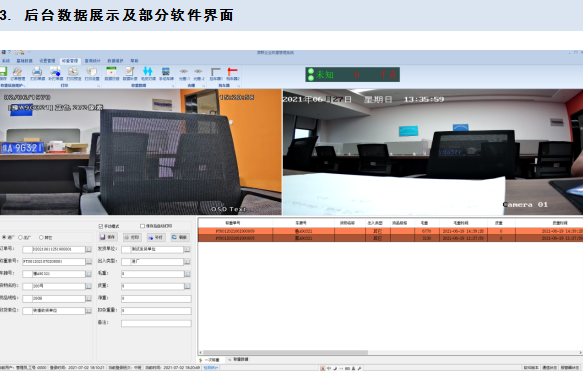The height and width of the screenshot is (371, 583).
Task: Toggle the 手动模式 checkbox
Action: pos(101,226)
